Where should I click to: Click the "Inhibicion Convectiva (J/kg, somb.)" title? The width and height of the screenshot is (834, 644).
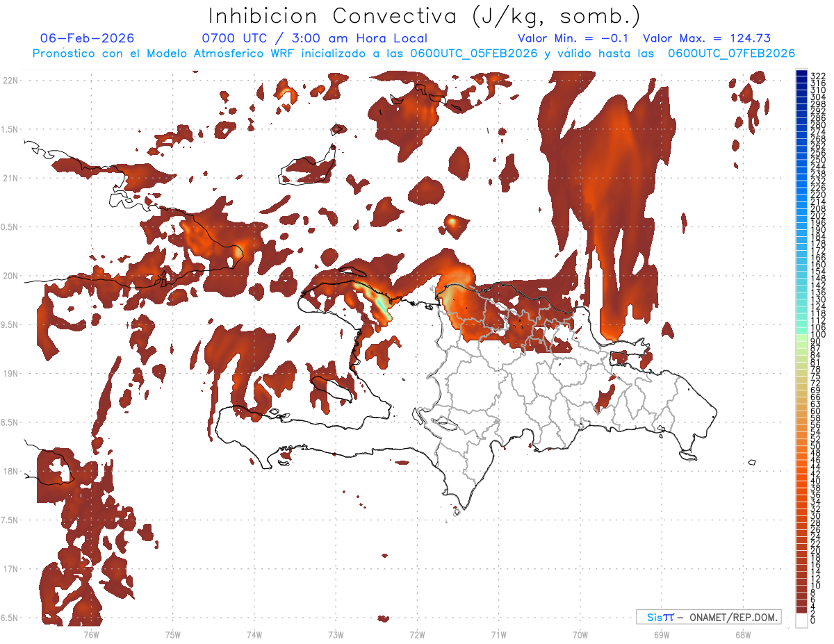424,16
